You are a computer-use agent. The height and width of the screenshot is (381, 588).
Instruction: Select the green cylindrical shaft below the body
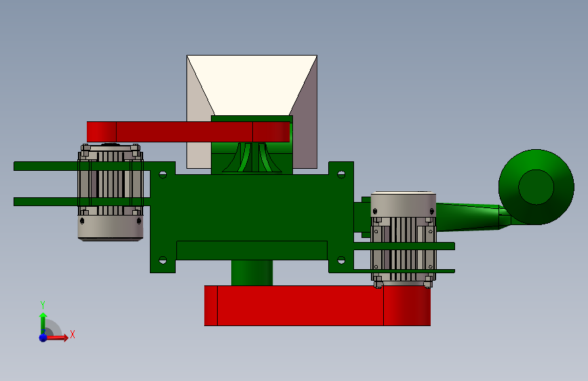coord(252,273)
